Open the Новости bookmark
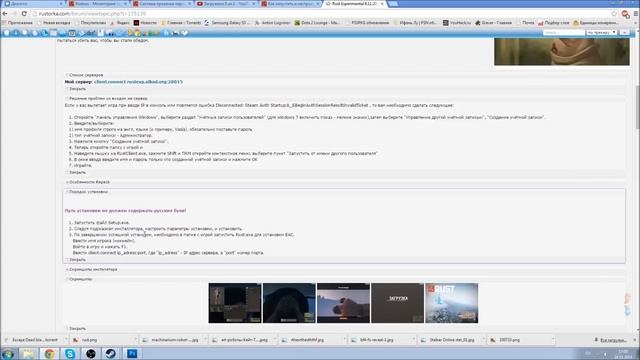640x360 pixels. pyautogui.click(x=145, y=23)
